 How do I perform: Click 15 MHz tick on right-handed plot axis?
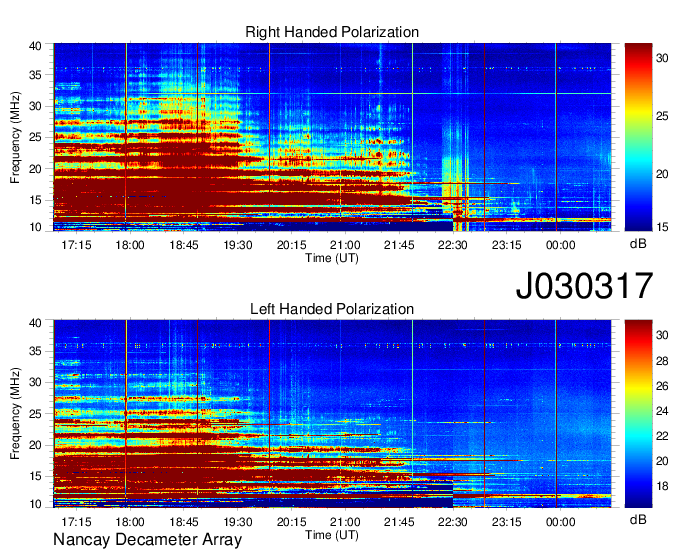tap(35, 200)
